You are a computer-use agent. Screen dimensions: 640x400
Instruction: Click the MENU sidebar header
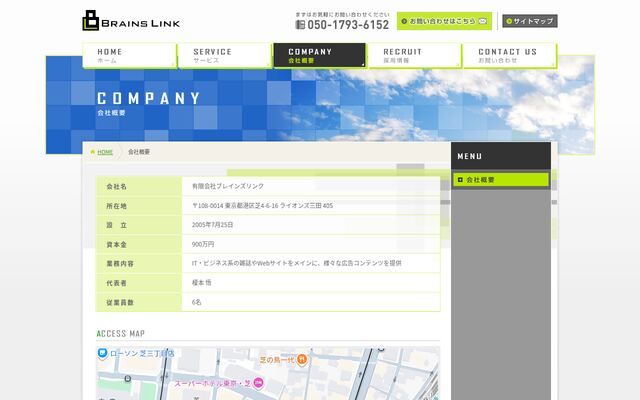click(501, 156)
